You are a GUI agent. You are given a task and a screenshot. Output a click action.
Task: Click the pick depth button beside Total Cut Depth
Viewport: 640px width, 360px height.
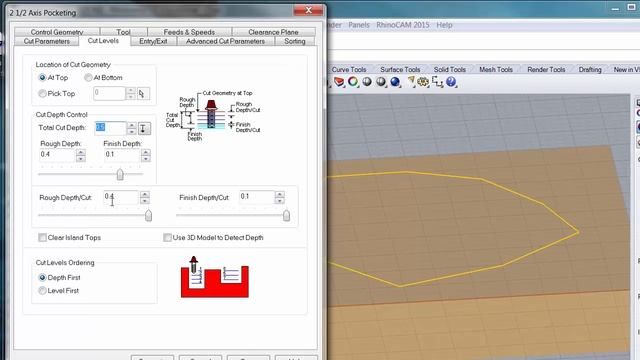point(144,129)
